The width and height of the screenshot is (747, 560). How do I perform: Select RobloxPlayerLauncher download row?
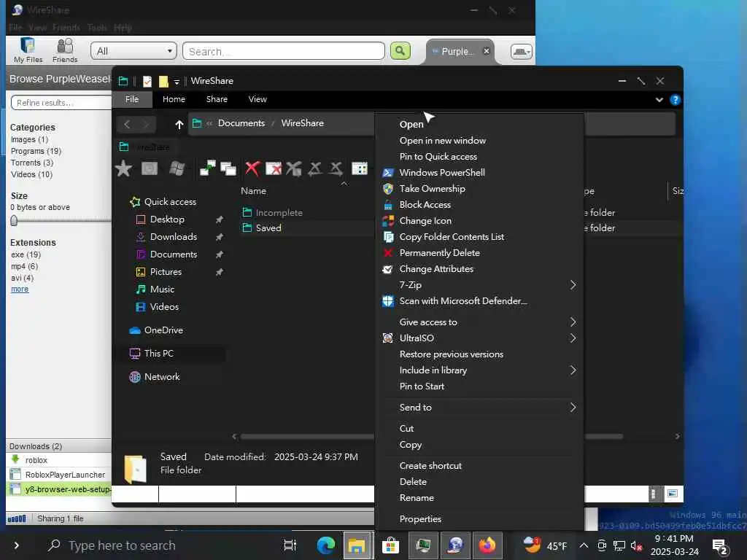pos(60,475)
